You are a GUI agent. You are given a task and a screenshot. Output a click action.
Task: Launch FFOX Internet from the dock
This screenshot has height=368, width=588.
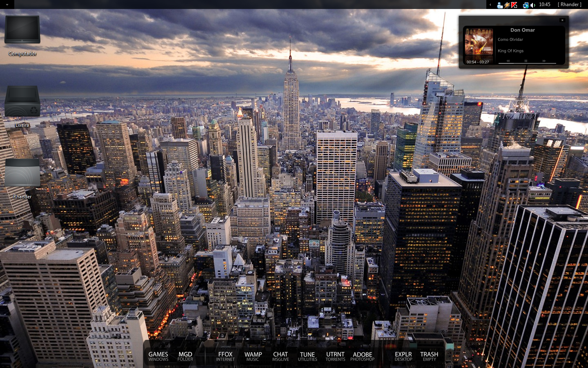225,356
